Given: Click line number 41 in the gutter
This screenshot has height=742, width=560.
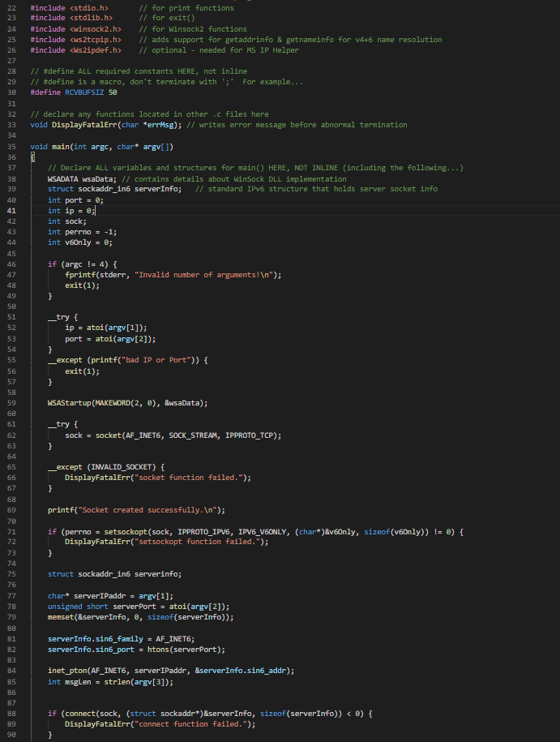Looking at the screenshot, I should pos(11,211).
